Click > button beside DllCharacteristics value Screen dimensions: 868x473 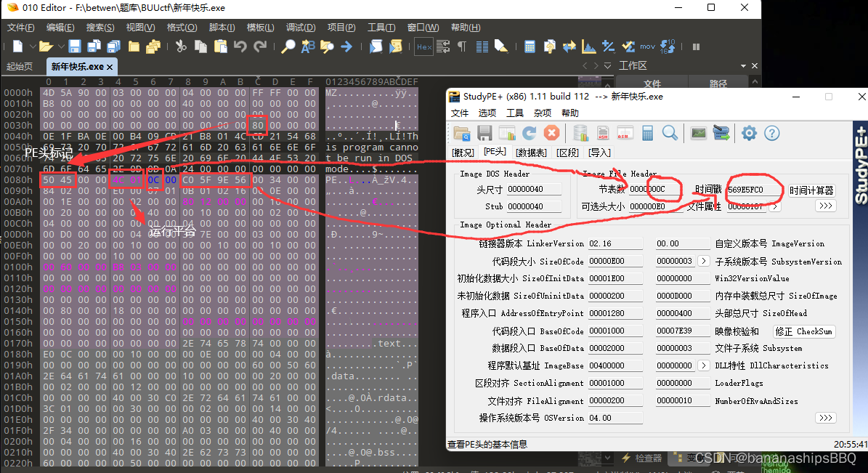click(704, 365)
